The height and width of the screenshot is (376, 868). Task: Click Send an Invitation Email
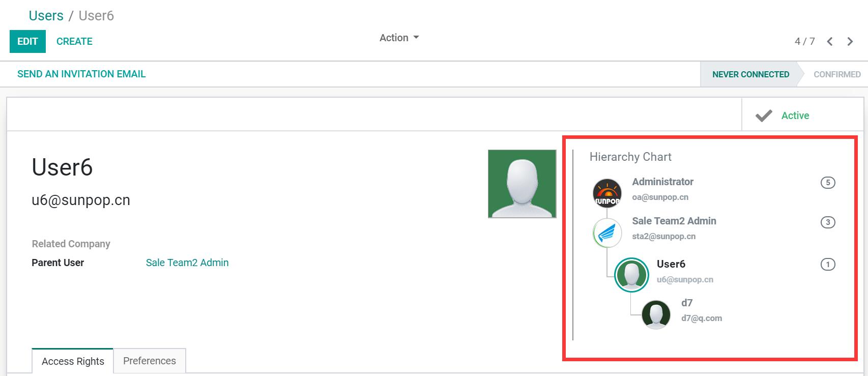point(81,74)
